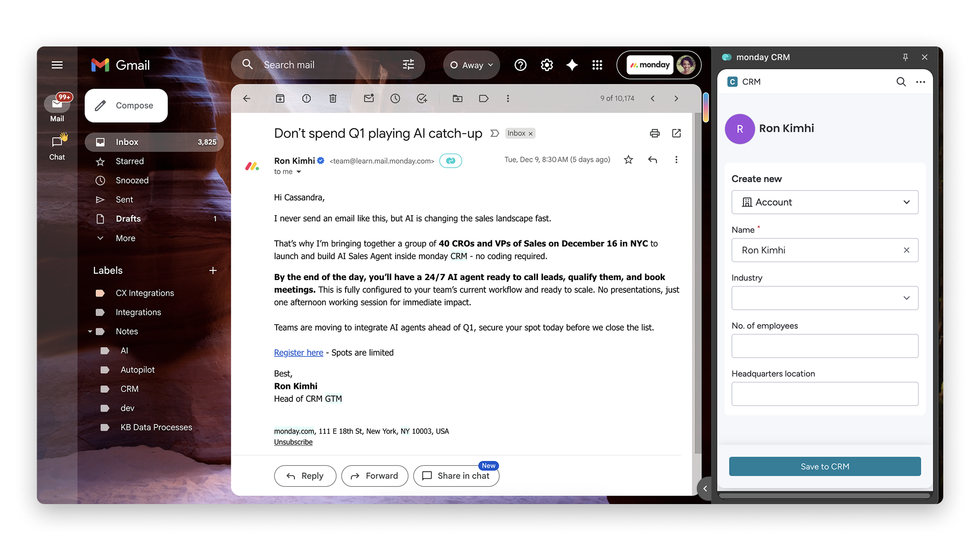Image resolution: width=980 pixels, height=551 pixels.
Task: Open the Gmail main menu hamburger icon
Action: coord(57,65)
